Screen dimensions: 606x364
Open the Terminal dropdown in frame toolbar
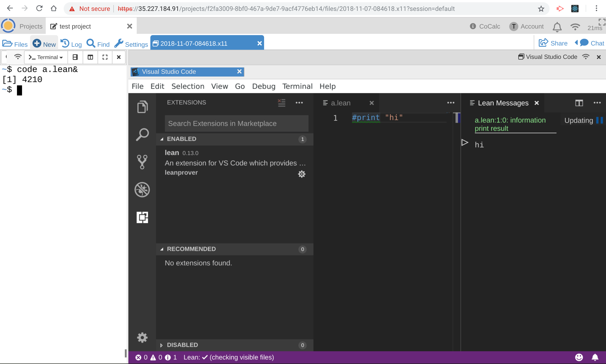click(46, 57)
